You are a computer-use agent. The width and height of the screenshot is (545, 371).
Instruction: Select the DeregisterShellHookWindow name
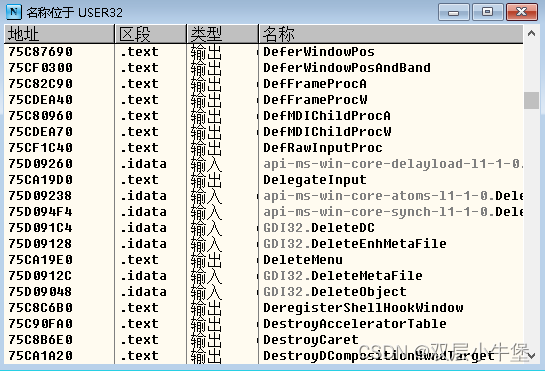363,308
